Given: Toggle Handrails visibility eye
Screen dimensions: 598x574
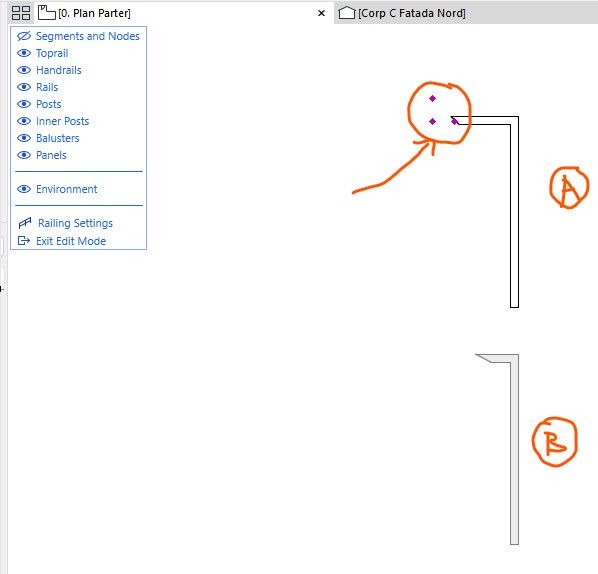Looking at the screenshot, I should 24,70.
